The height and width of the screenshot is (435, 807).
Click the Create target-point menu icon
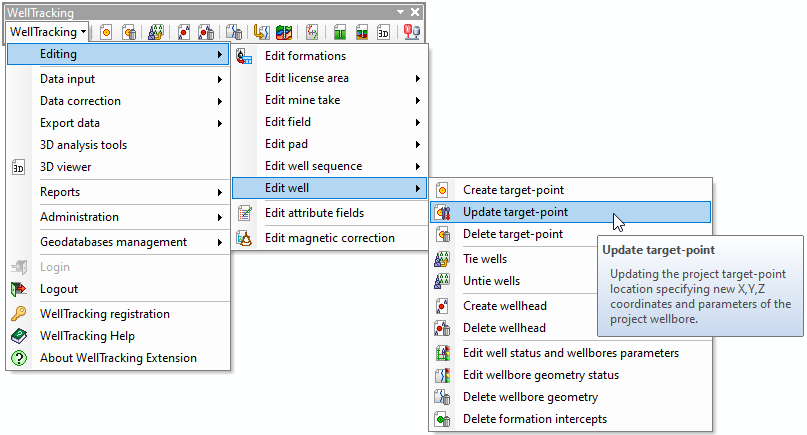click(x=442, y=190)
